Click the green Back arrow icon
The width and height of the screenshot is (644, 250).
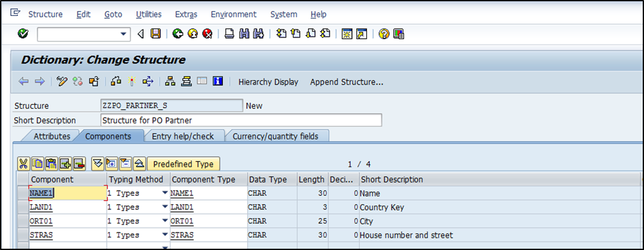[x=178, y=34]
